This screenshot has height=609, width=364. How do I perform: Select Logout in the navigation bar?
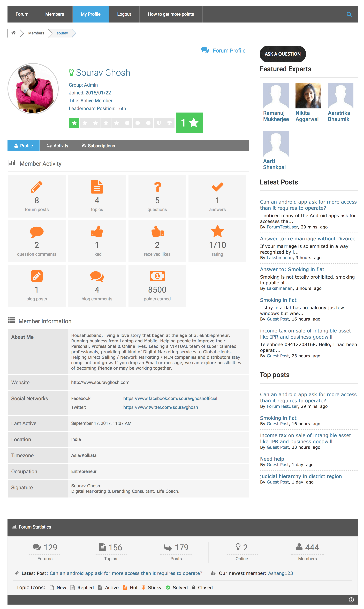[x=124, y=14]
